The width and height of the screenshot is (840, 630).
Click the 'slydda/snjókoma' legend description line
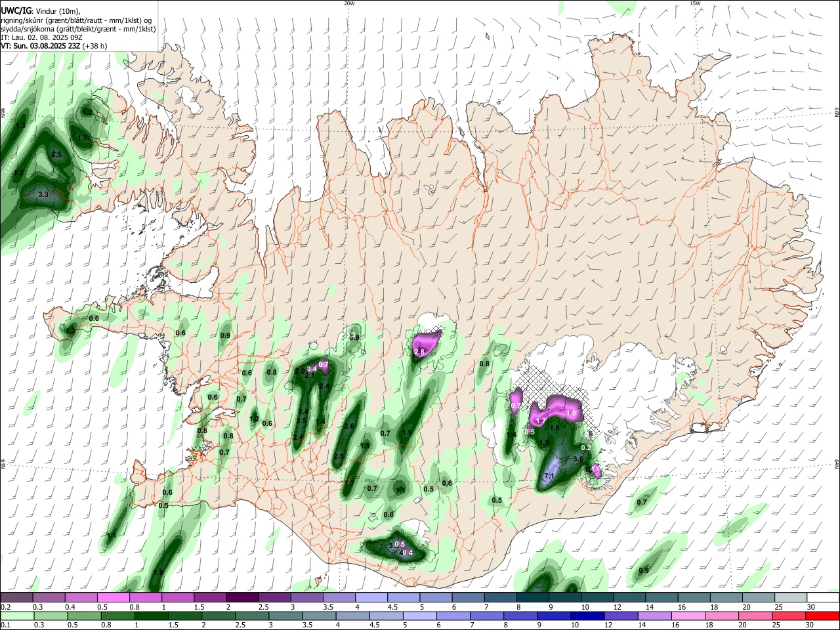click(x=78, y=29)
